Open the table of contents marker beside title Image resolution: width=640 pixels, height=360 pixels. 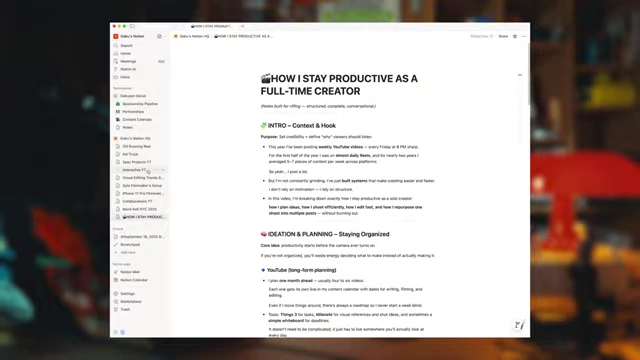520,75
